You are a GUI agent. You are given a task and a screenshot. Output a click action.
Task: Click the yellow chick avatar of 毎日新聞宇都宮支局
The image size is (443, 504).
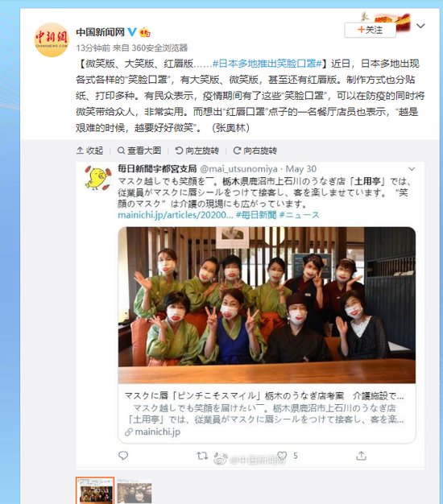(97, 177)
